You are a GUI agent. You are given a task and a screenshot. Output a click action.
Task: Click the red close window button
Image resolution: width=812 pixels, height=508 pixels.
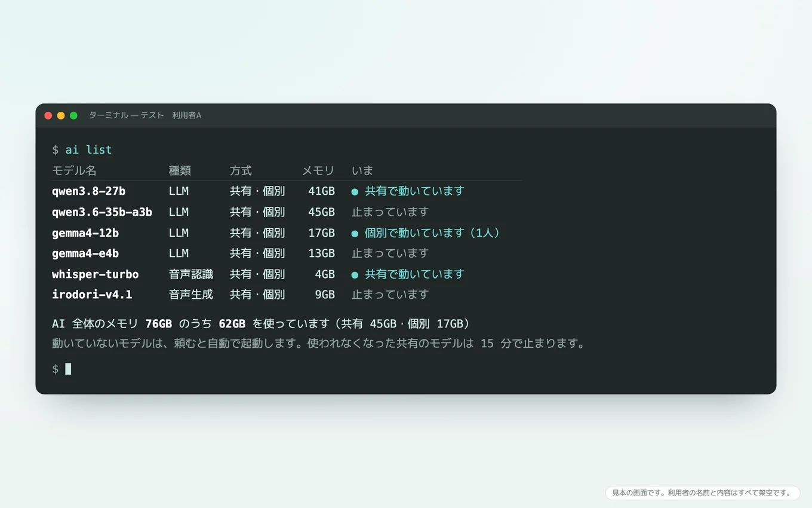[x=48, y=115]
